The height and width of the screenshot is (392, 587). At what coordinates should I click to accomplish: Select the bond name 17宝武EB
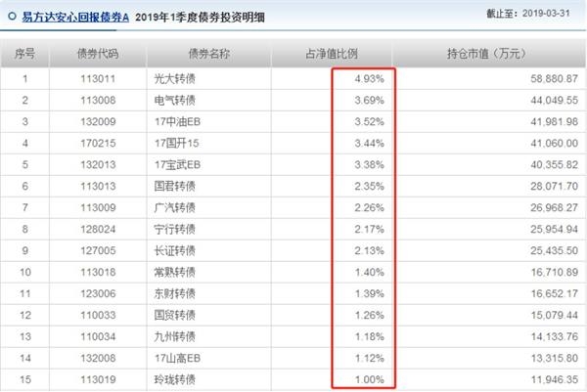pyautogui.click(x=177, y=165)
